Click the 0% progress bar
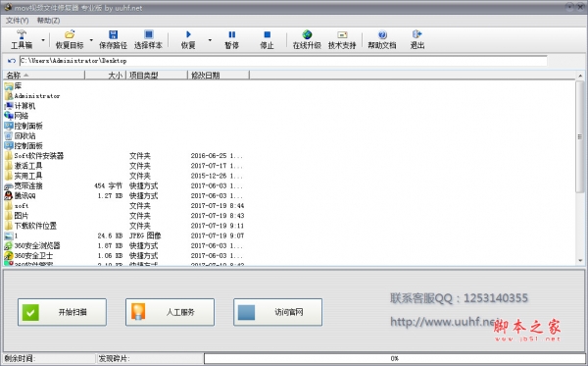588x366 pixels. click(395, 358)
